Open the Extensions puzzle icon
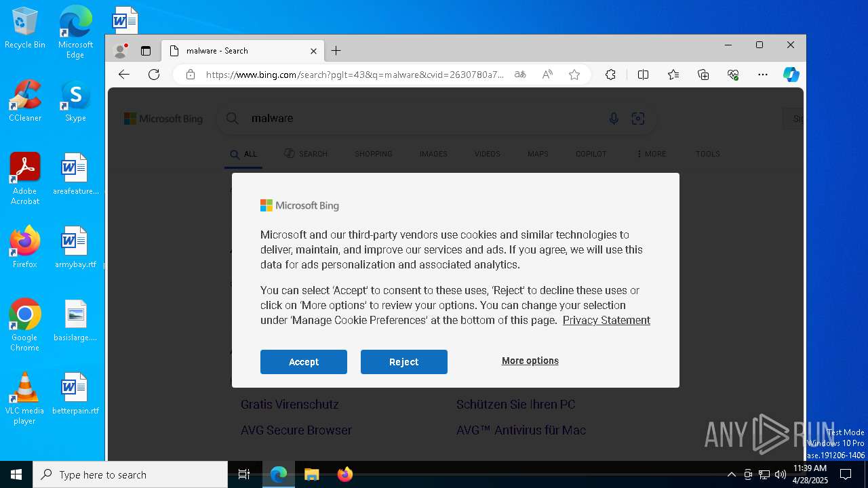The image size is (868, 488). pos(610,75)
